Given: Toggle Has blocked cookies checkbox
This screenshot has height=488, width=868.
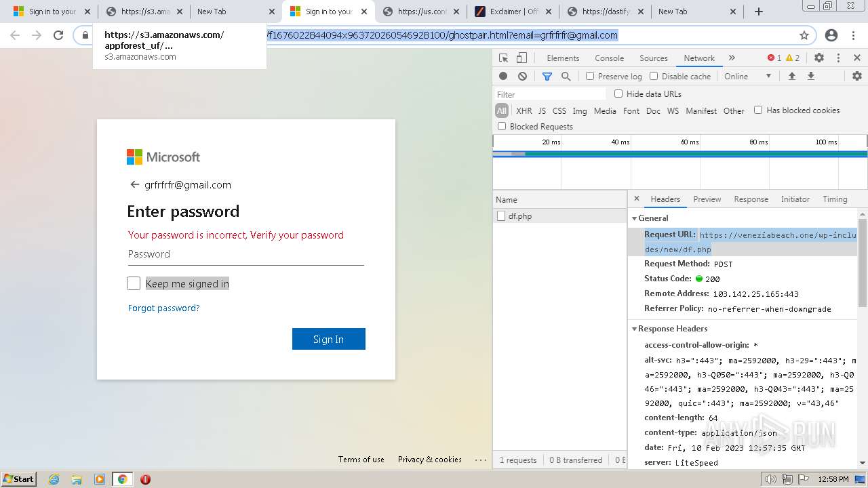Looking at the screenshot, I should click(x=758, y=110).
